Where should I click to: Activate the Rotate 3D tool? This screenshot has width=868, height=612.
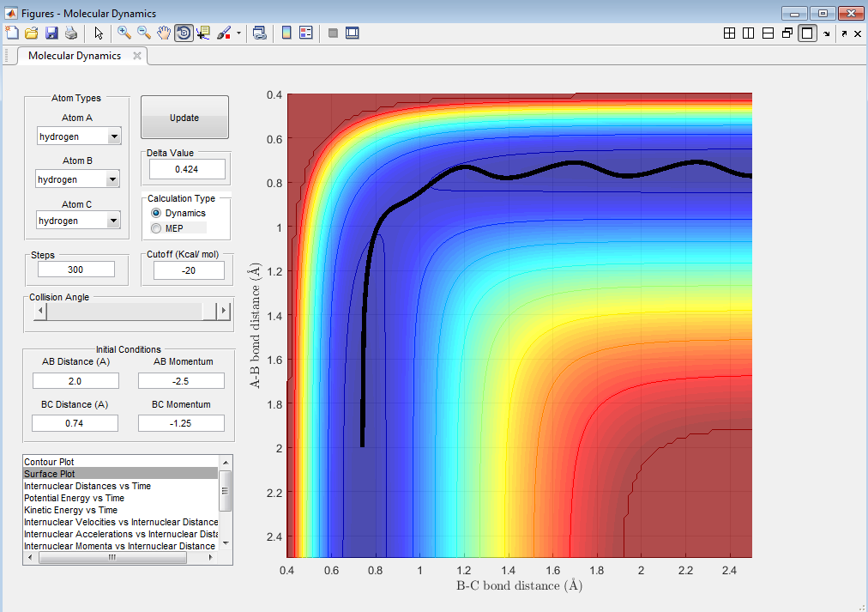pyautogui.click(x=184, y=33)
